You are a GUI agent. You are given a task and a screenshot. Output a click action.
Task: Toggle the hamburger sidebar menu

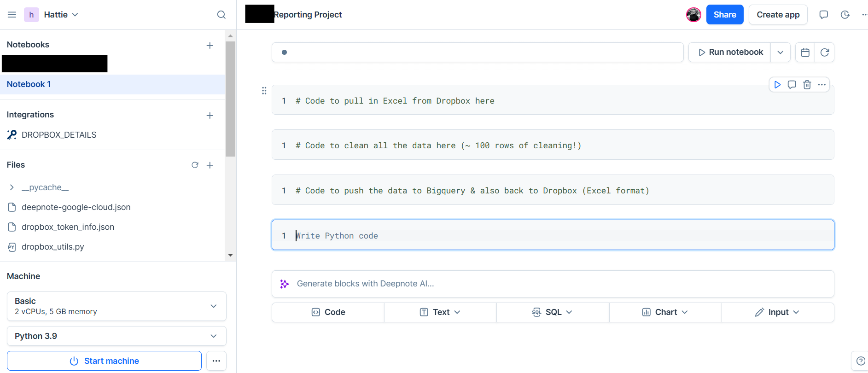pyautogui.click(x=12, y=15)
